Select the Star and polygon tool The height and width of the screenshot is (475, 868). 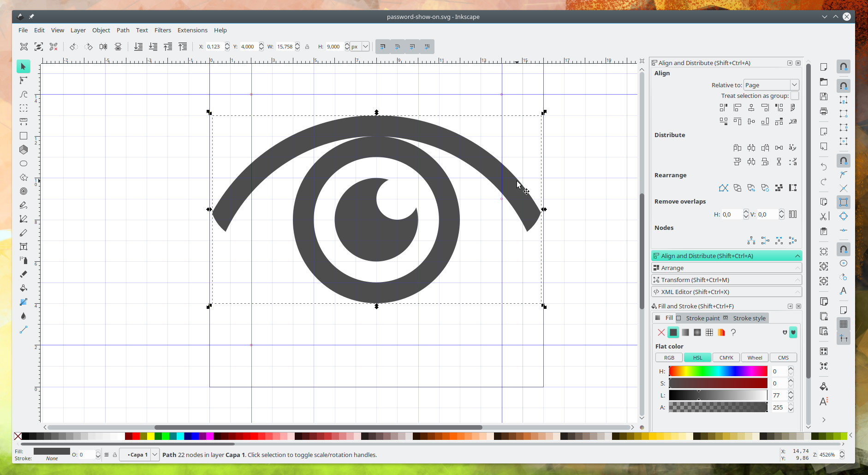(x=24, y=177)
